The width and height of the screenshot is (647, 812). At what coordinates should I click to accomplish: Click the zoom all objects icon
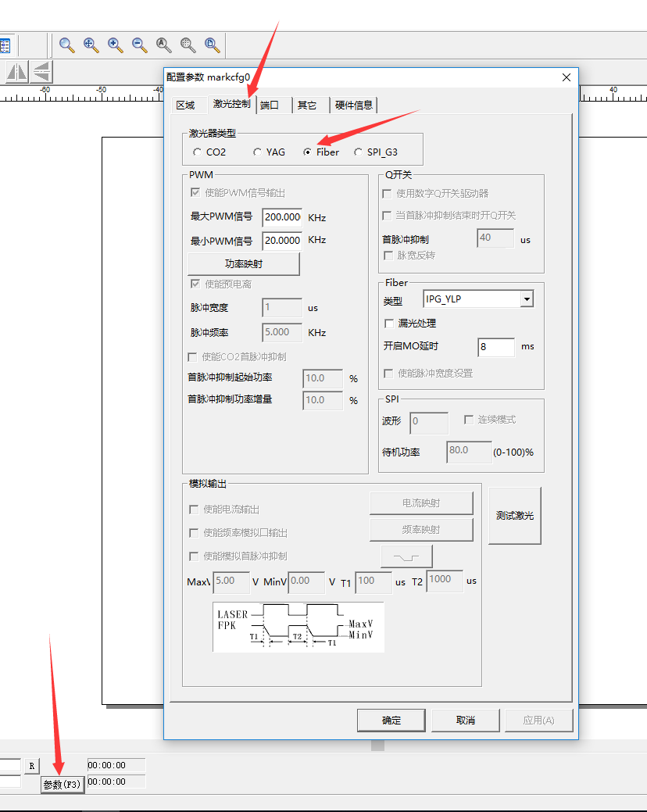point(164,45)
